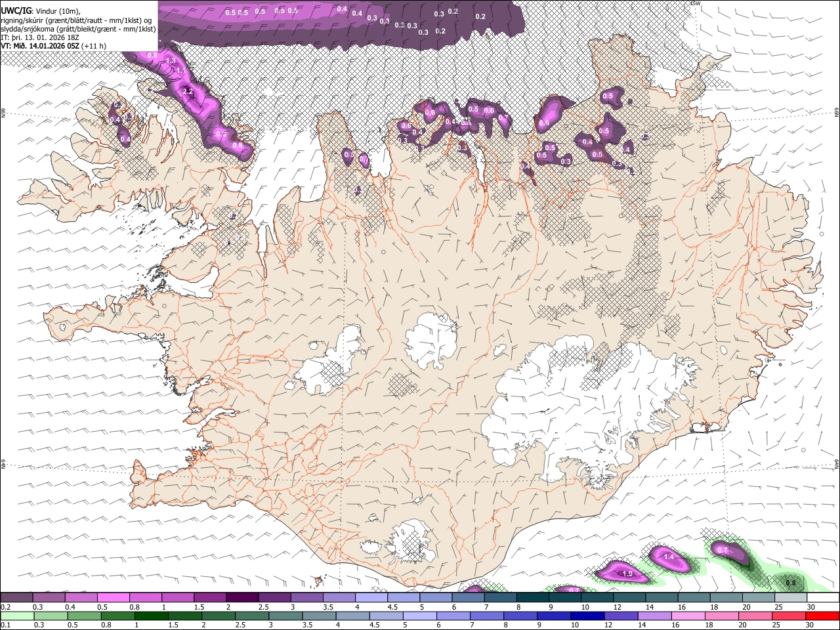Click the pale green swatch between 0.1 and 0.3
Viewport: 840px width, 630px height.
pos(17,616)
